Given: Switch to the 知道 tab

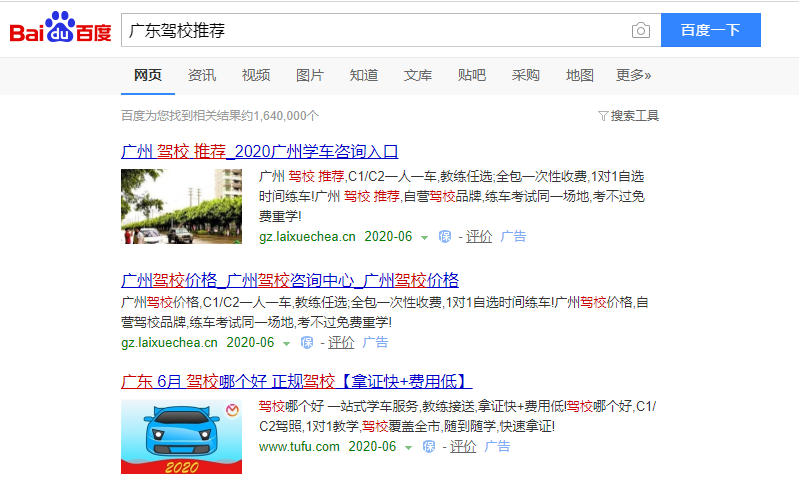Looking at the screenshot, I should pos(364,75).
